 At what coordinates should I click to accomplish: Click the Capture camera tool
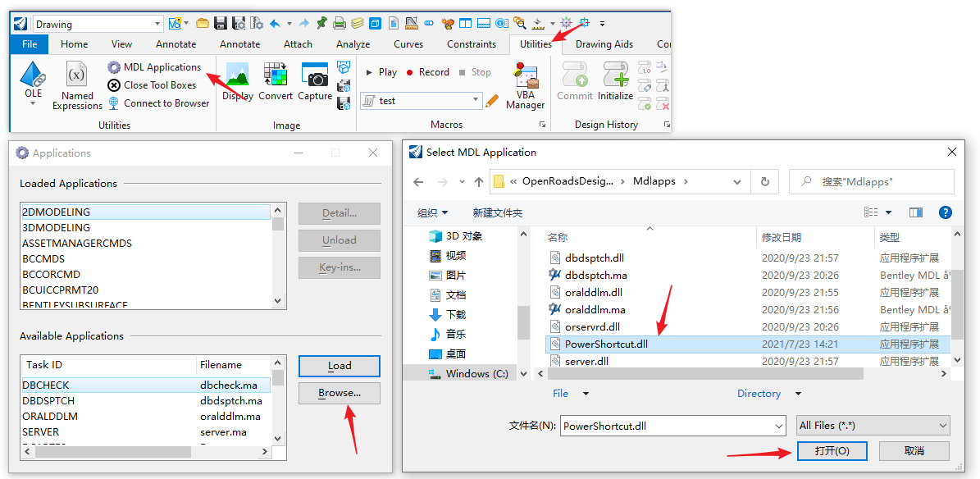click(x=314, y=81)
